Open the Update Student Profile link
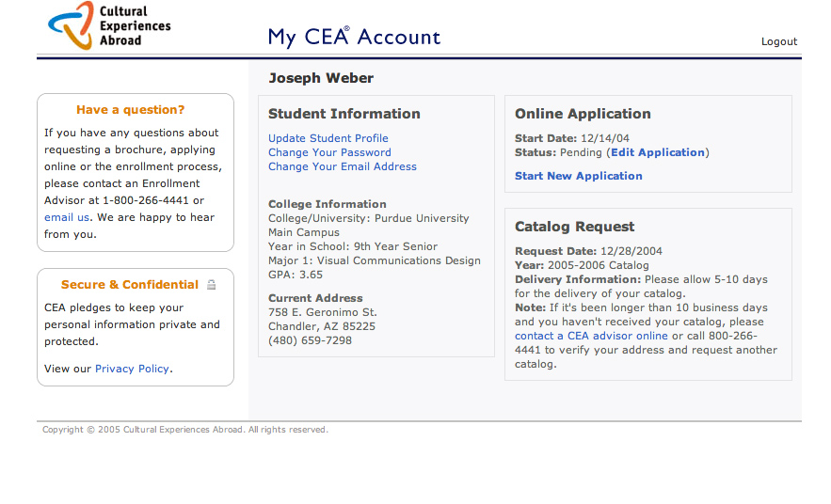The image size is (831, 504). [x=328, y=138]
